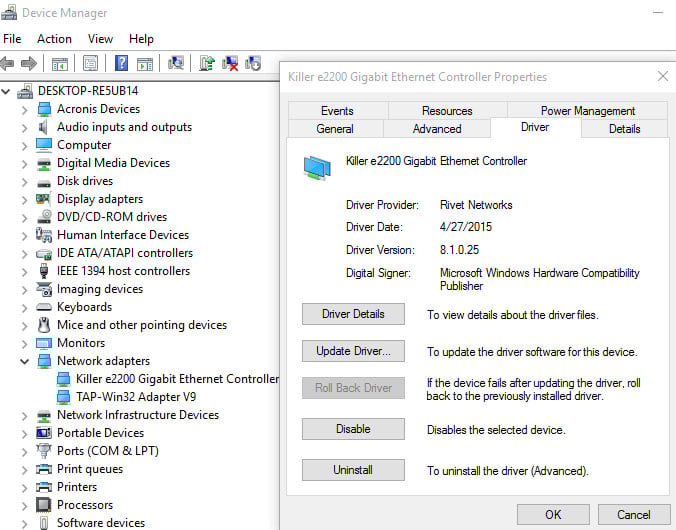Click Uninstall device icon with red X
This screenshot has height=530, width=676.
(230, 63)
